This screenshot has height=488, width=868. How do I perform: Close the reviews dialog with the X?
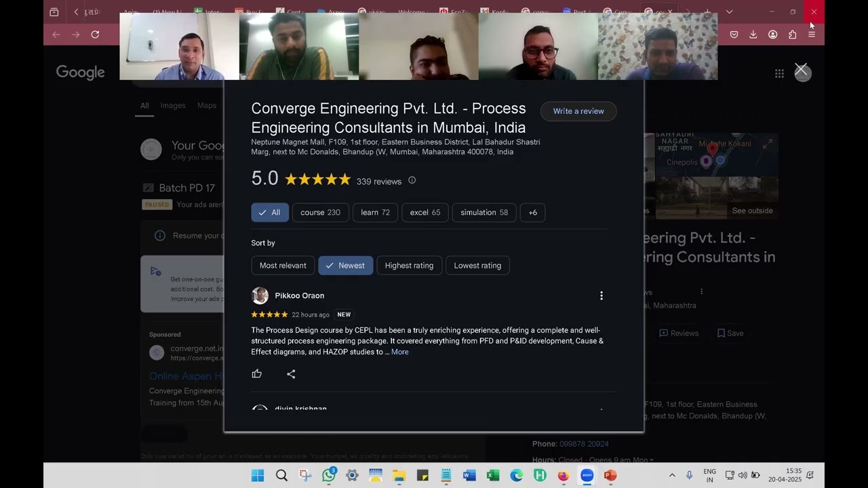801,70
